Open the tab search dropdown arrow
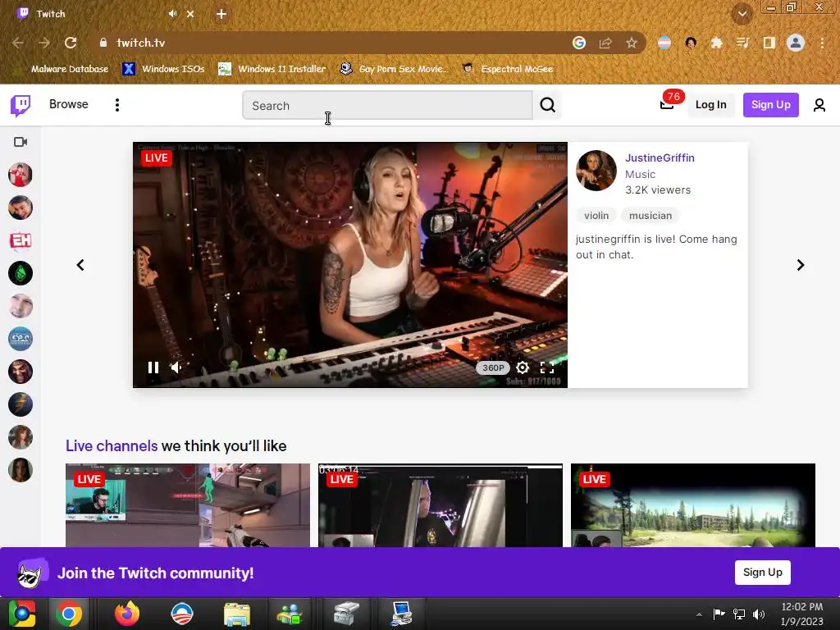The width and height of the screenshot is (840, 630). (x=742, y=14)
